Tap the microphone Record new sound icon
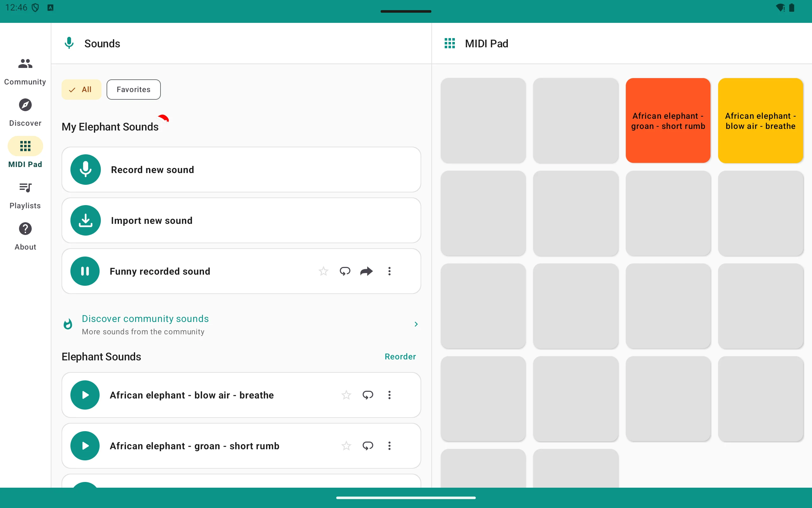Image resolution: width=812 pixels, height=508 pixels. click(x=86, y=169)
